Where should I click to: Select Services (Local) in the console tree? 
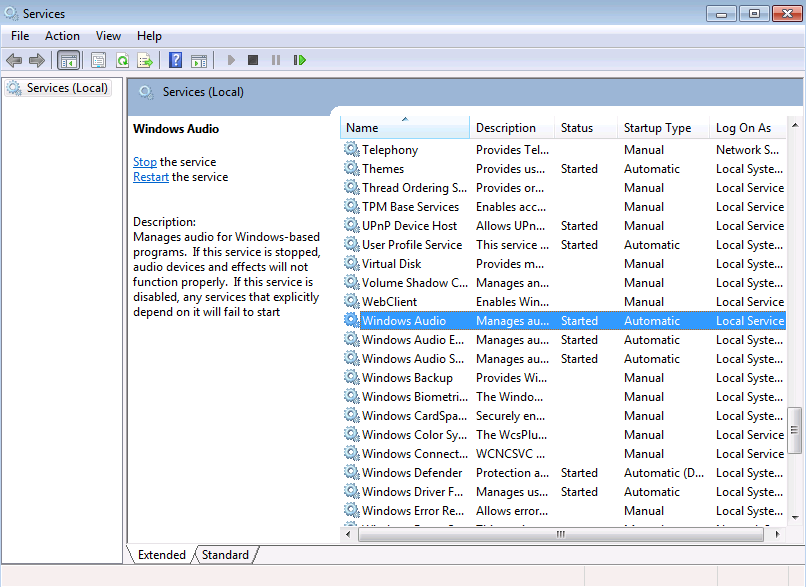[59, 88]
